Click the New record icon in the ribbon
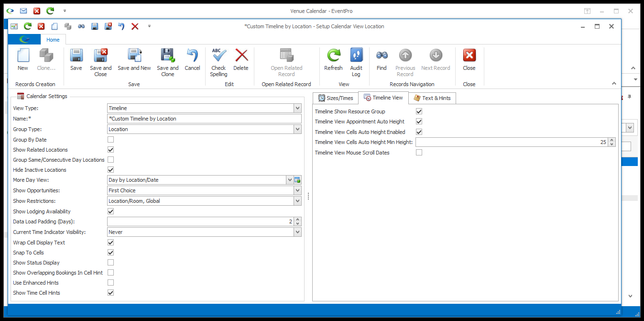Image resolution: width=644 pixels, height=321 pixels. click(x=23, y=55)
